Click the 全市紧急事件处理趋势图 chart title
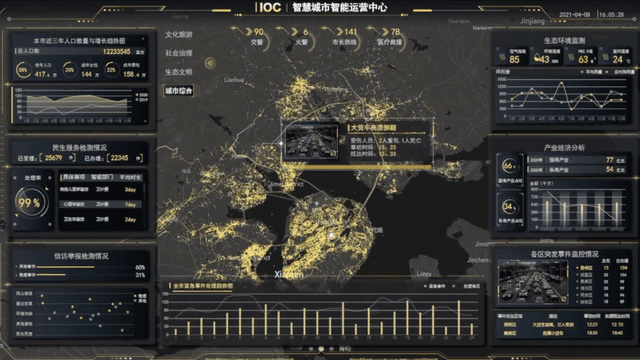The image size is (640, 360). click(203, 286)
